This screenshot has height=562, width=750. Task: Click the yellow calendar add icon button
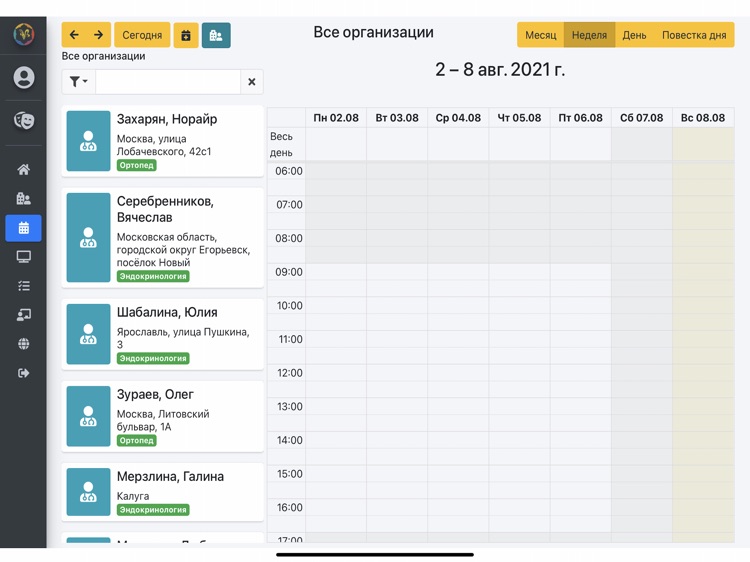click(186, 35)
